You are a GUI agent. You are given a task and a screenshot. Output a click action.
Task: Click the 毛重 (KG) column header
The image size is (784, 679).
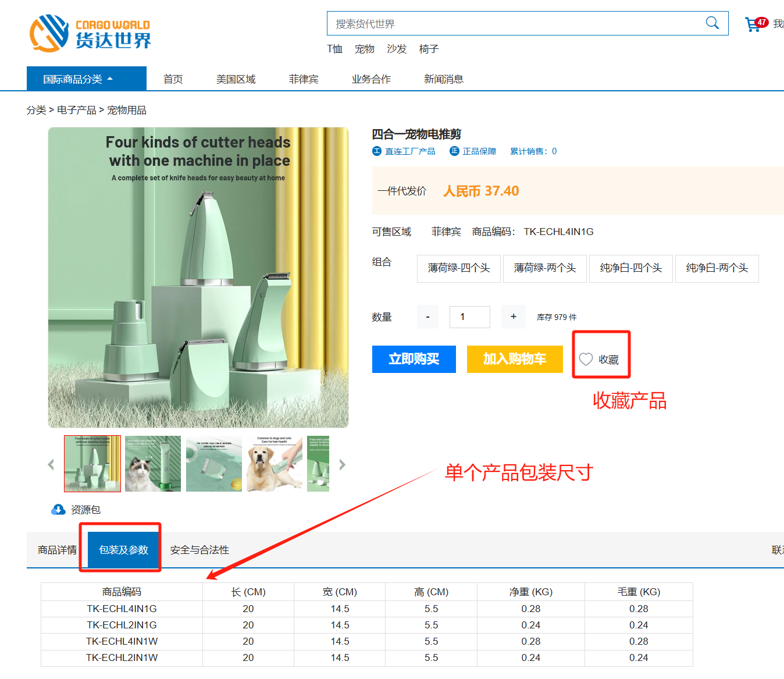(639, 592)
